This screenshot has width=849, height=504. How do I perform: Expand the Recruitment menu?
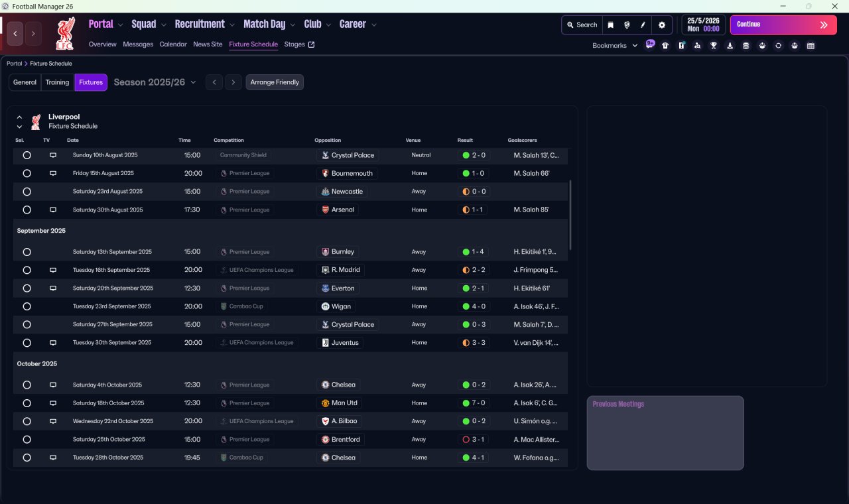[204, 25]
